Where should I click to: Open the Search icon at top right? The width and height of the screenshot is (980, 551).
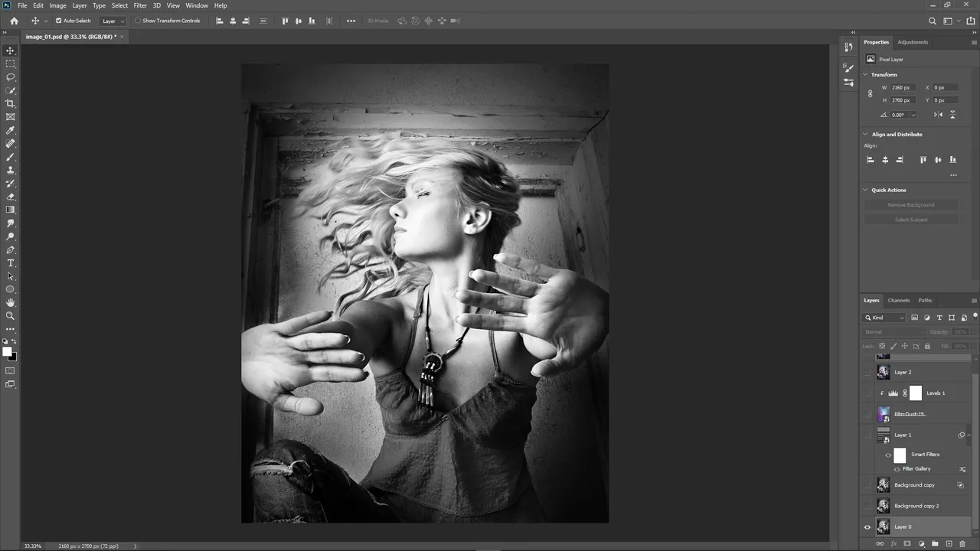[x=933, y=21]
